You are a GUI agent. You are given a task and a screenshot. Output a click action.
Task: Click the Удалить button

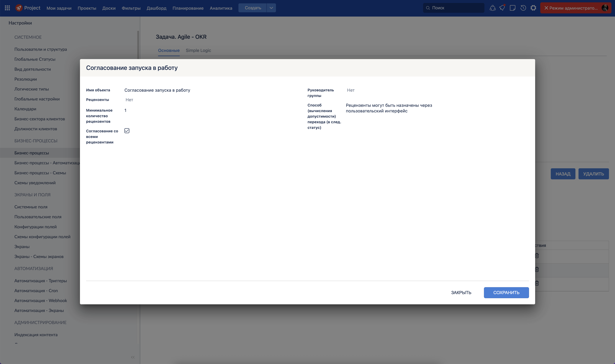click(x=593, y=174)
